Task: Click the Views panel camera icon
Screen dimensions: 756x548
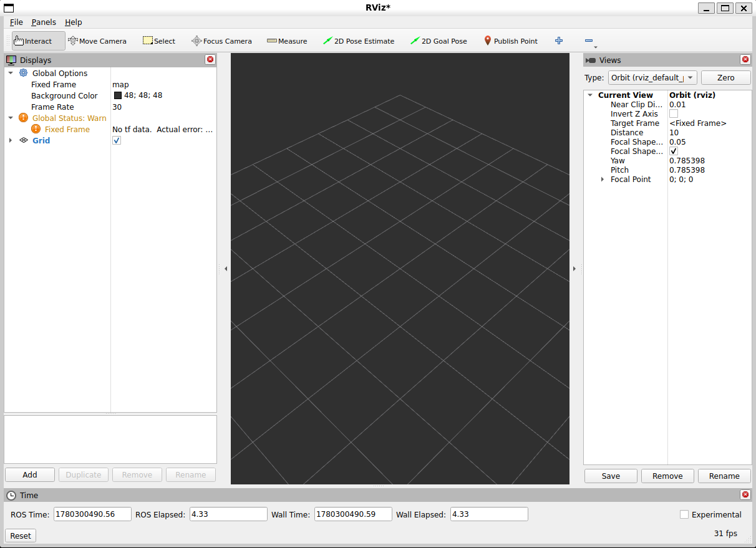Action: point(591,60)
